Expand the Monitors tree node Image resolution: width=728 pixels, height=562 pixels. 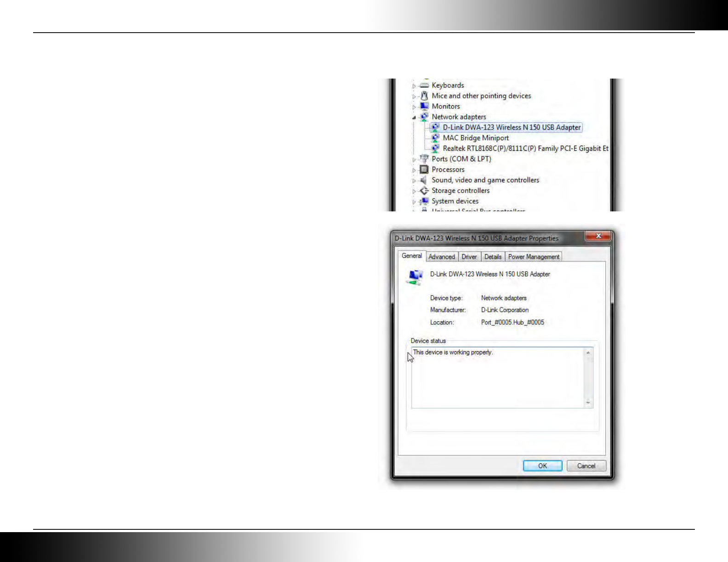point(414,107)
